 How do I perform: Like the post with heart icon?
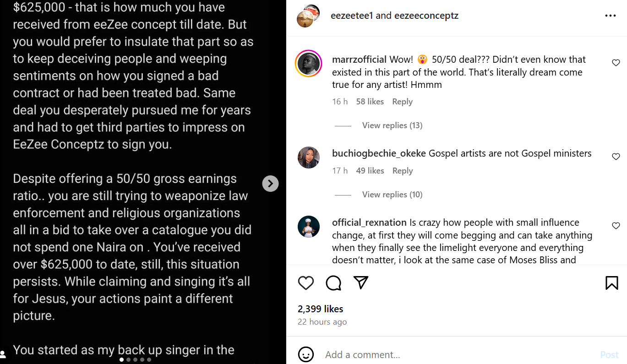coord(305,283)
